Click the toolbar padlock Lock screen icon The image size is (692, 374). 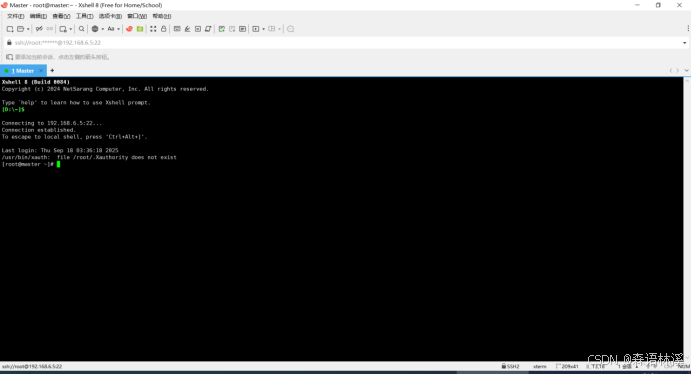[x=164, y=29]
